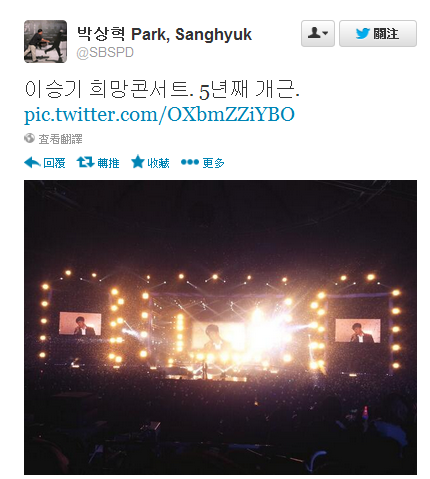Viewport: 430px width, 479px height.
Task: Click the retweet arrows icon
Action: [85, 162]
